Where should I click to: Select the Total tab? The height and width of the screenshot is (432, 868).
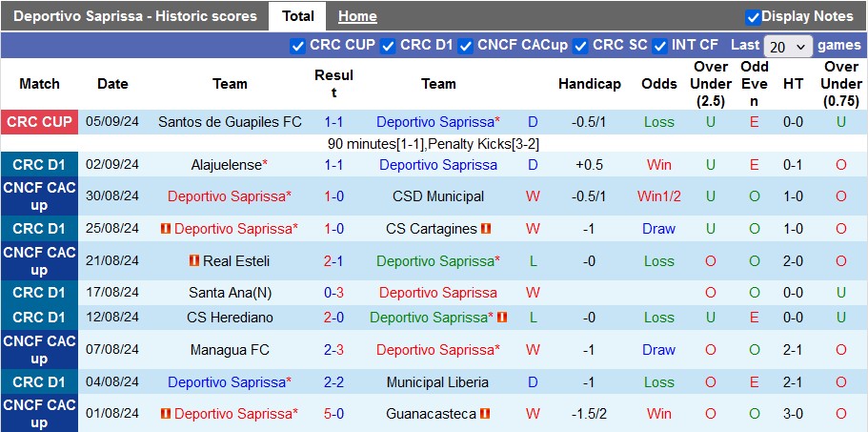(x=298, y=16)
